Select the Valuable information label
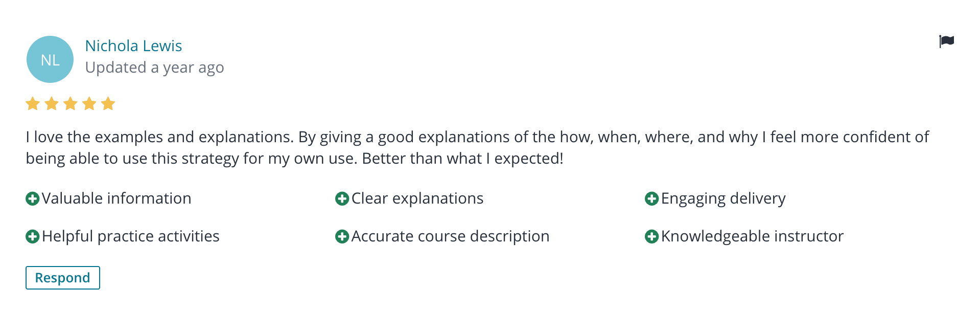This screenshot has height=310, width=980. tap(116, 198)
